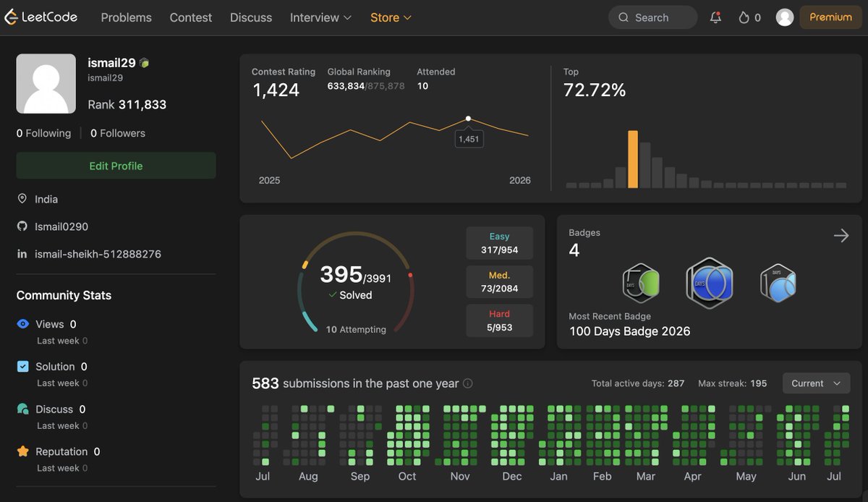Open the Contest menu item

click(191, 17)
